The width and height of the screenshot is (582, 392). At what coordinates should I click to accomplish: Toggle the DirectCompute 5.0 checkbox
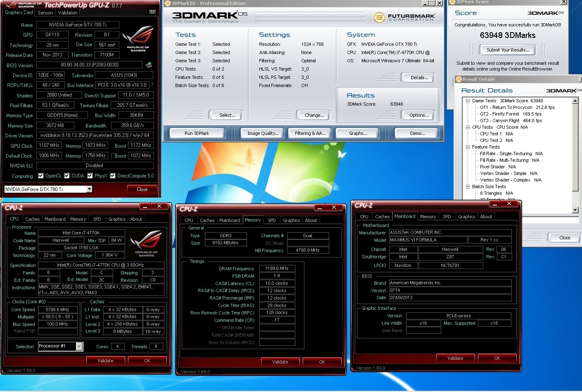113,175
